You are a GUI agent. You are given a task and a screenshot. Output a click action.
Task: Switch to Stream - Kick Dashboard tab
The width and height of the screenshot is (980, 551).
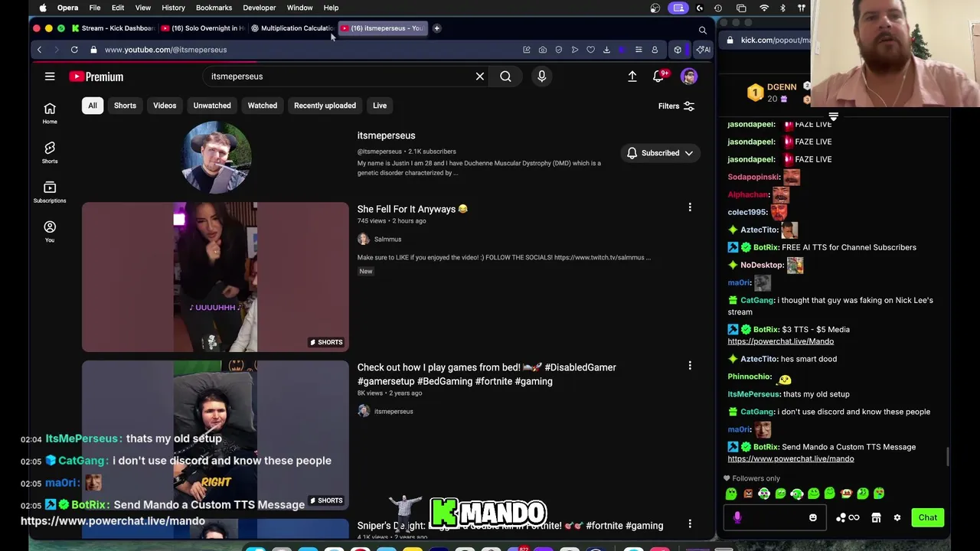click(x=113, y=28)
